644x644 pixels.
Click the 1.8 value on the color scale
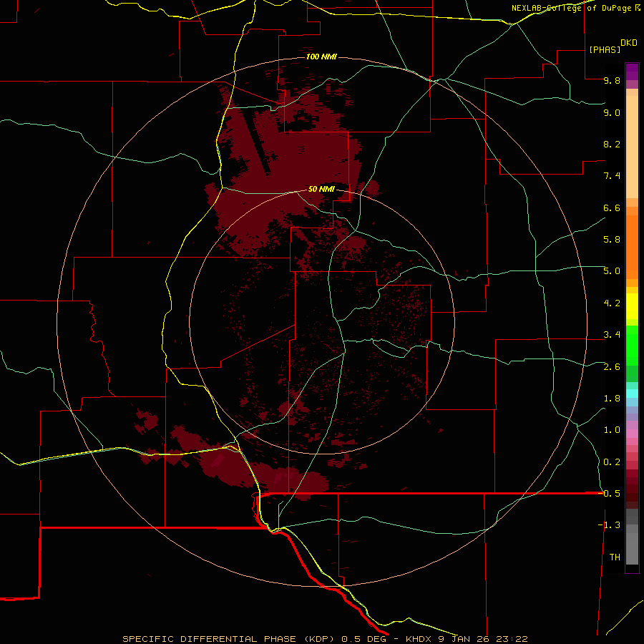(x=612, y=399)
